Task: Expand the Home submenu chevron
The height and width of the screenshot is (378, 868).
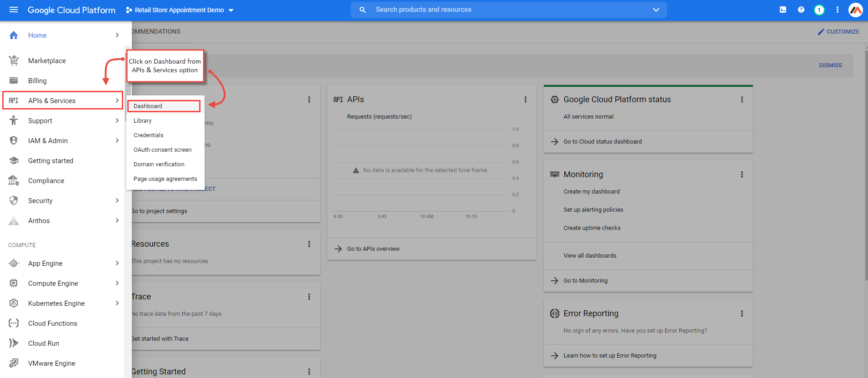Action: (117, 35)
